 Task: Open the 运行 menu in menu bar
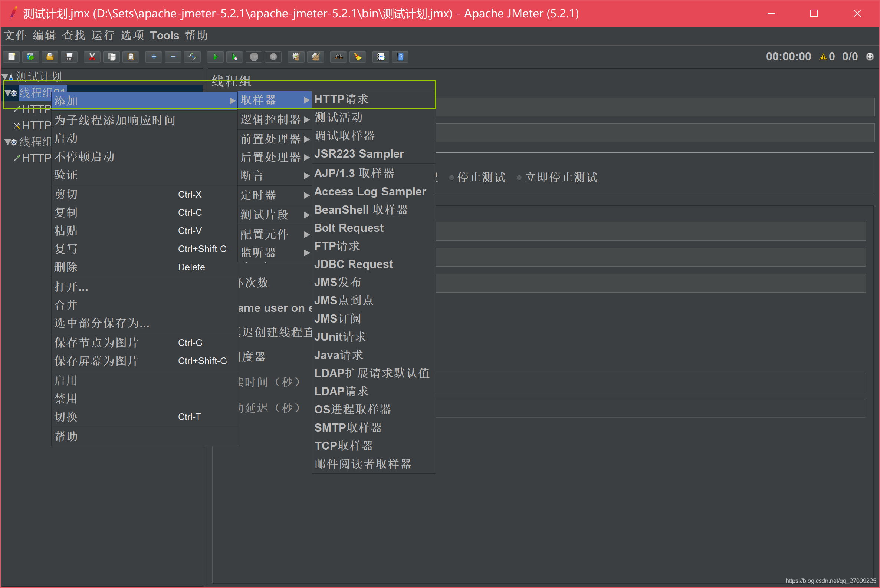(x=102, y=36)
